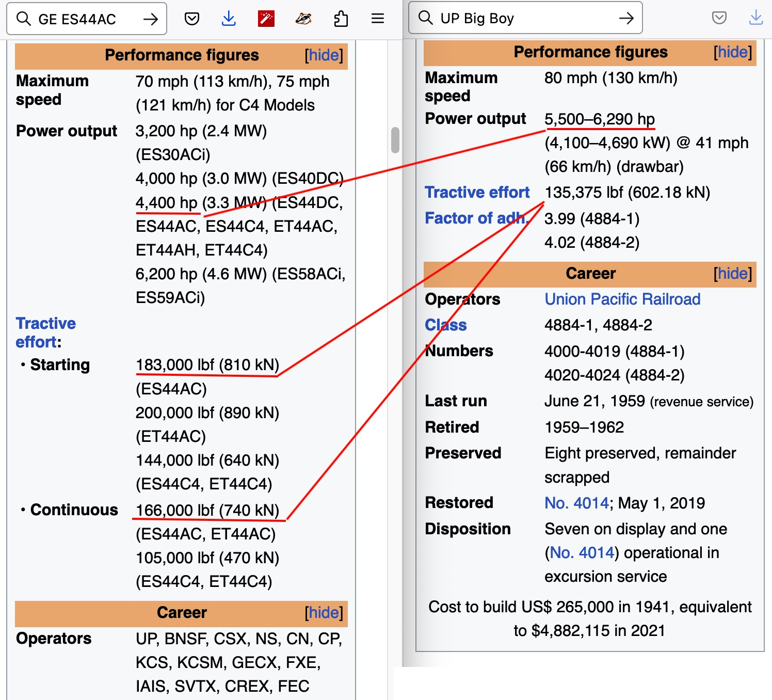Follow the No. 4014 link beside Restored
The height and width of the screenshot is (700, 772).
pyautogui.click(x=576, y=503)
